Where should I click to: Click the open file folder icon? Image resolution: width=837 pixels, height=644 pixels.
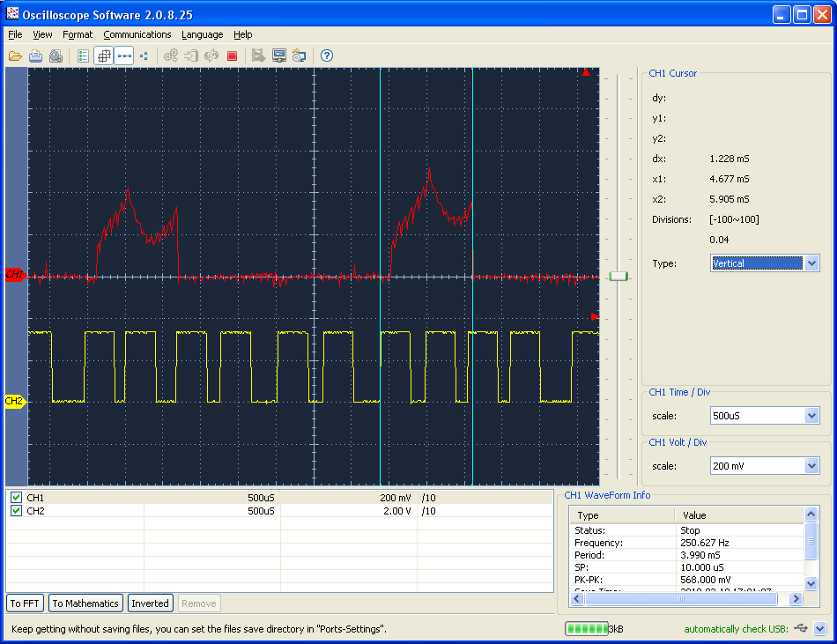click(x=15, y=56)
